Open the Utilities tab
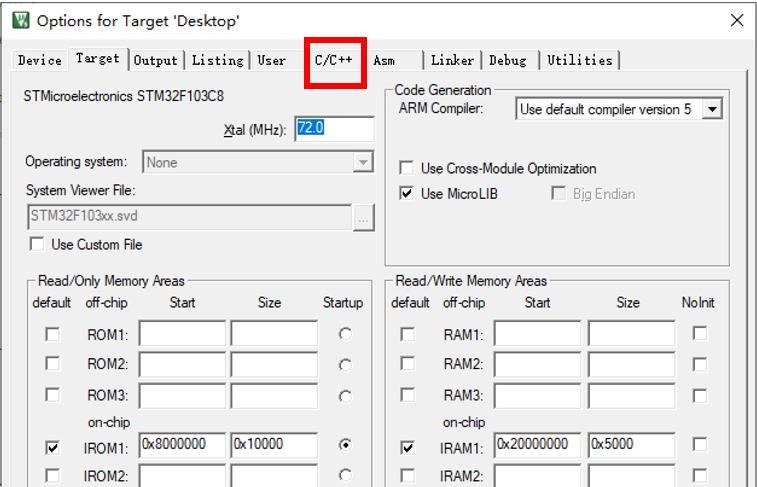757x487 pixels. pyautogui.click(x=579, y=60)
